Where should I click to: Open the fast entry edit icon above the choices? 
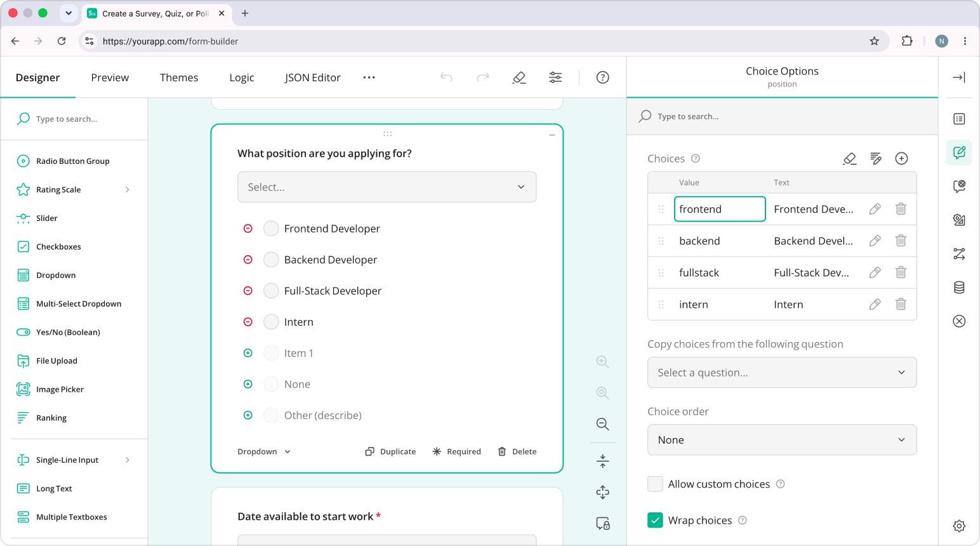pos(876,159)
